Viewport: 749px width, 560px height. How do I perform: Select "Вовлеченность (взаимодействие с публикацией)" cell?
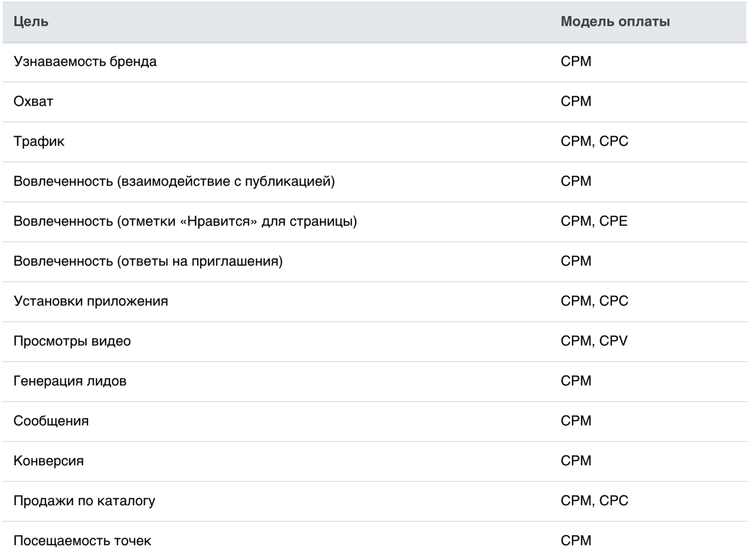[x=174, y=181]
